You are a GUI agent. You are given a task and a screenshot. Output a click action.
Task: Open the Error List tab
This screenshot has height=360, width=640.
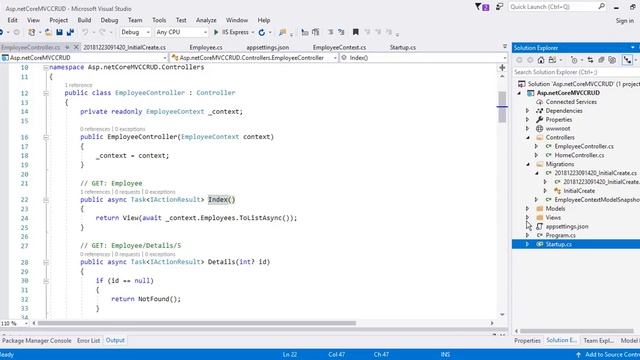coord(89,340)
